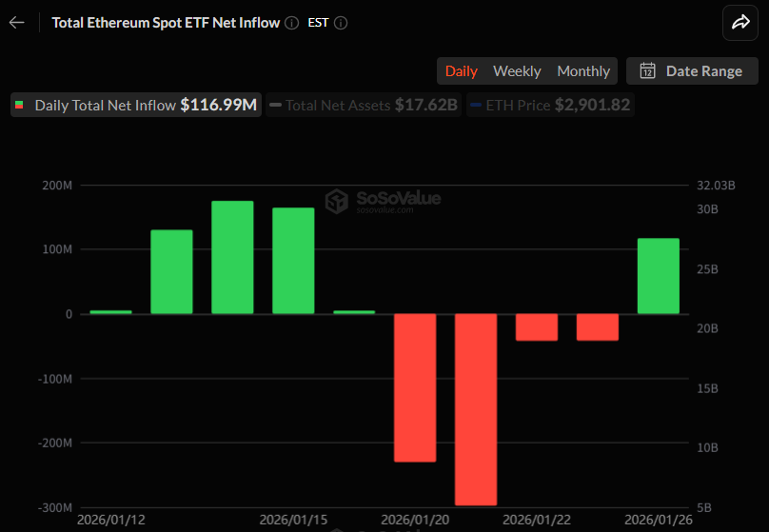Click the SoSoValue watermark logo
Image resolution: width=769 pixels, height=532 pixels.
pos(336,200)
